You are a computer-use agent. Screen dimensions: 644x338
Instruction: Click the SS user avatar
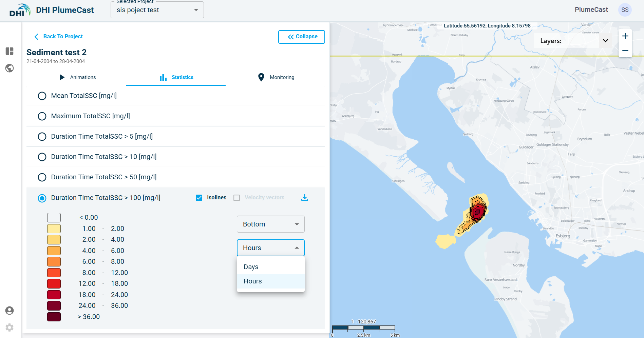(x=625, y=10)
